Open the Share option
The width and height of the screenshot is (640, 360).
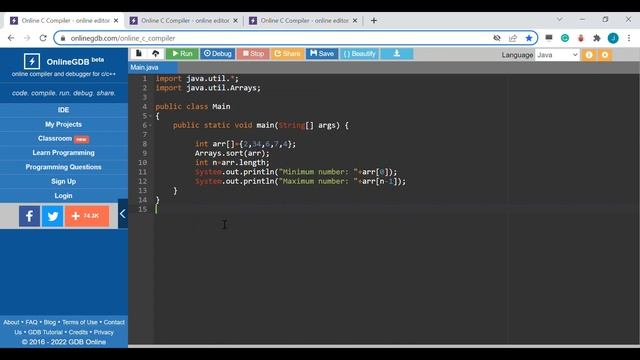coord(287,53)
